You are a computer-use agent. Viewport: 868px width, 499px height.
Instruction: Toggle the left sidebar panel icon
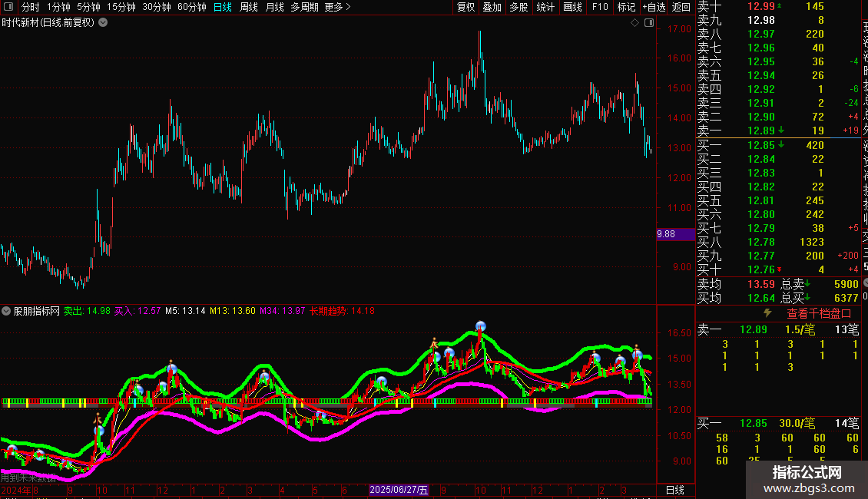pos(8,7)
